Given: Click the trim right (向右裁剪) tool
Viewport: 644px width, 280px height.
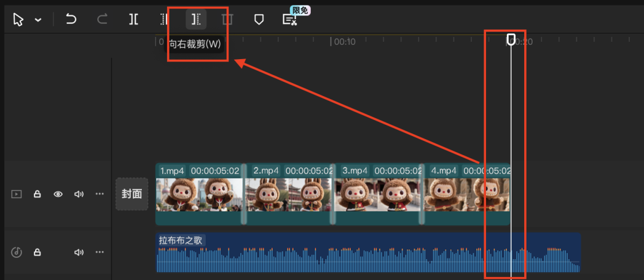Looking at the screenshot, I should tap(196, 20).
